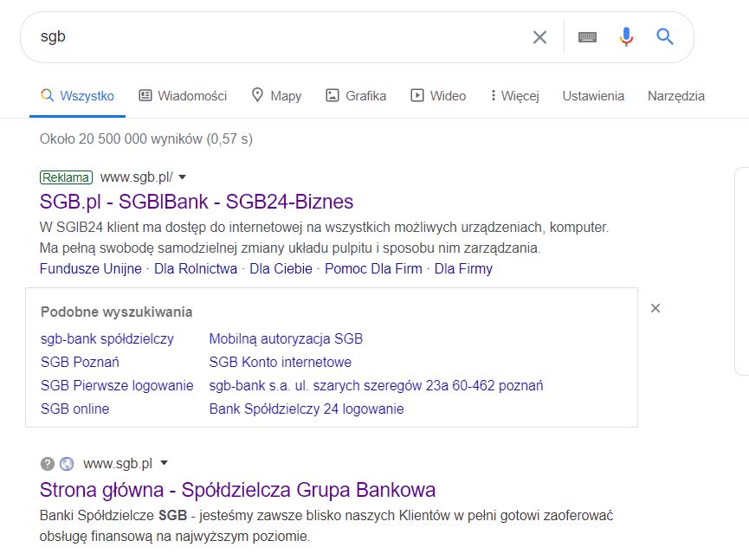749x560 pixels.
Task: Click the blue magnifier search button
Action: [664, 36]
